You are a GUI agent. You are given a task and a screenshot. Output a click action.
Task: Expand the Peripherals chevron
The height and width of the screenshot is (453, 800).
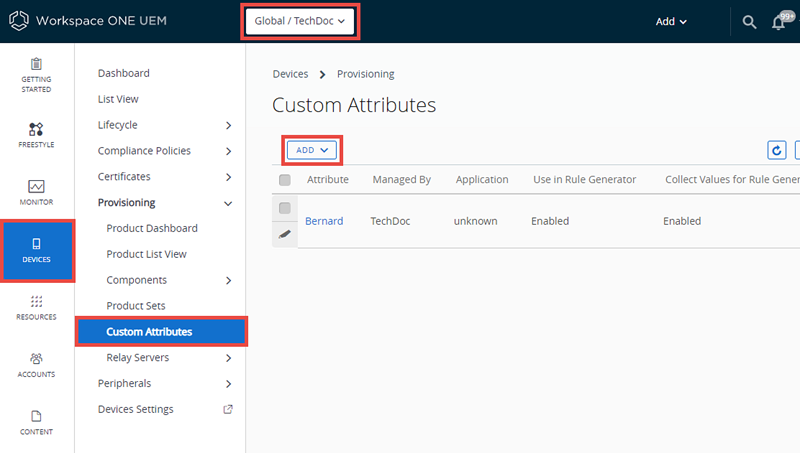coord(229,384)
